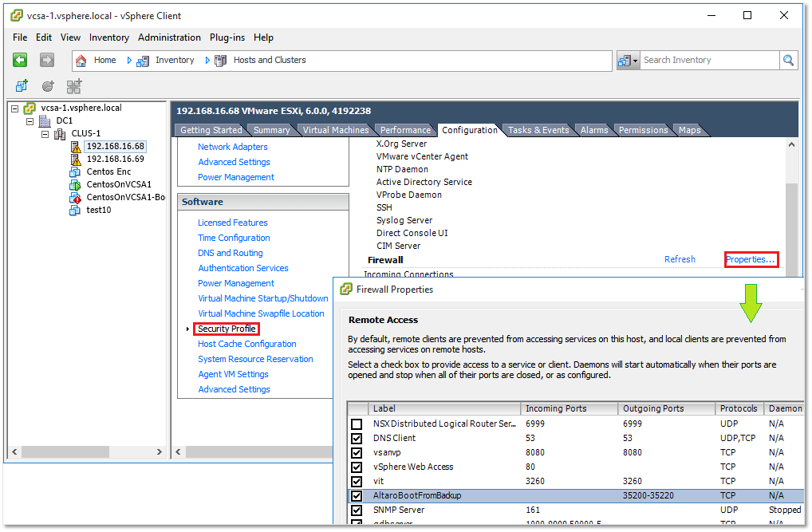Open Authentication Services link
The width and height of the screenshot is (812, 532).
(x=242, y=268)
